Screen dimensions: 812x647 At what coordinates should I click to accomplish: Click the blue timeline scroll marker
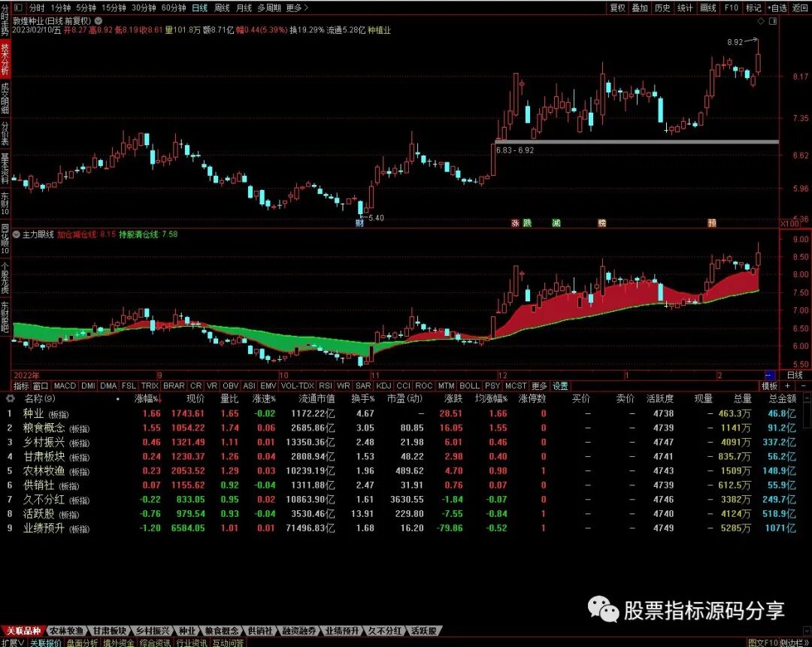click(770, 375)
